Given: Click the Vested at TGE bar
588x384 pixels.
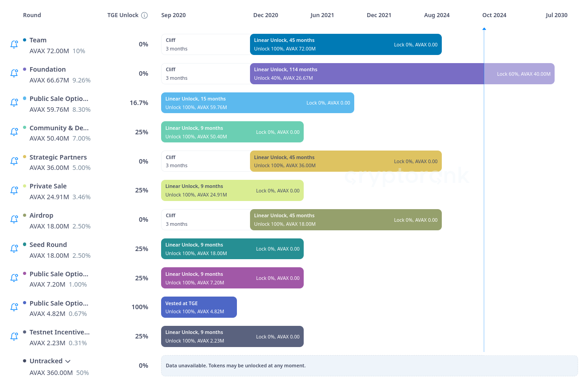Looking at the screenshot, I should click(x=199, y=307).
